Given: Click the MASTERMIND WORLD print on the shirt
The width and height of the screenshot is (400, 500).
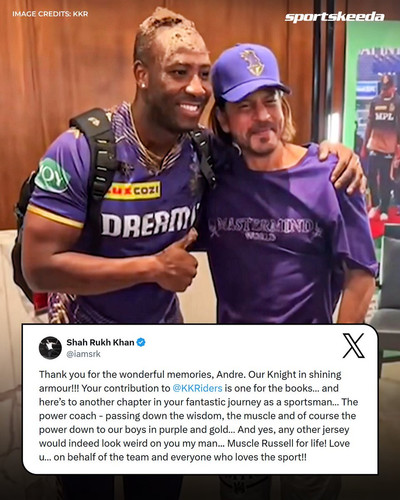Looking at the screenshot, I should tap(265, 229).
